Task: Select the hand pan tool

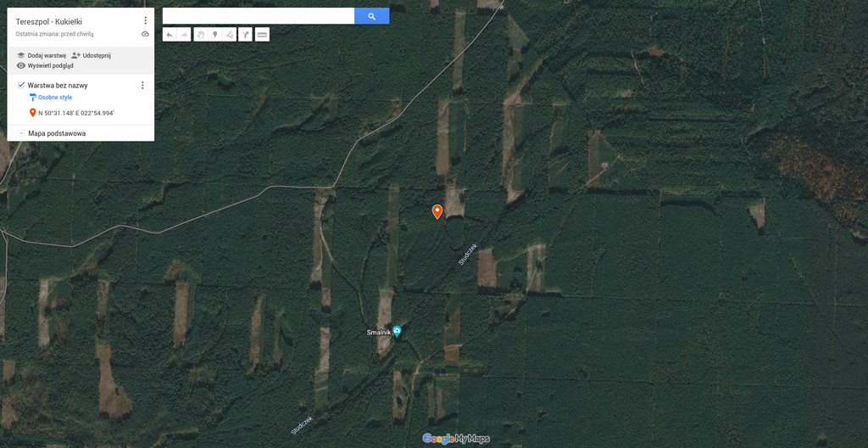Action: tap(200, 35)
